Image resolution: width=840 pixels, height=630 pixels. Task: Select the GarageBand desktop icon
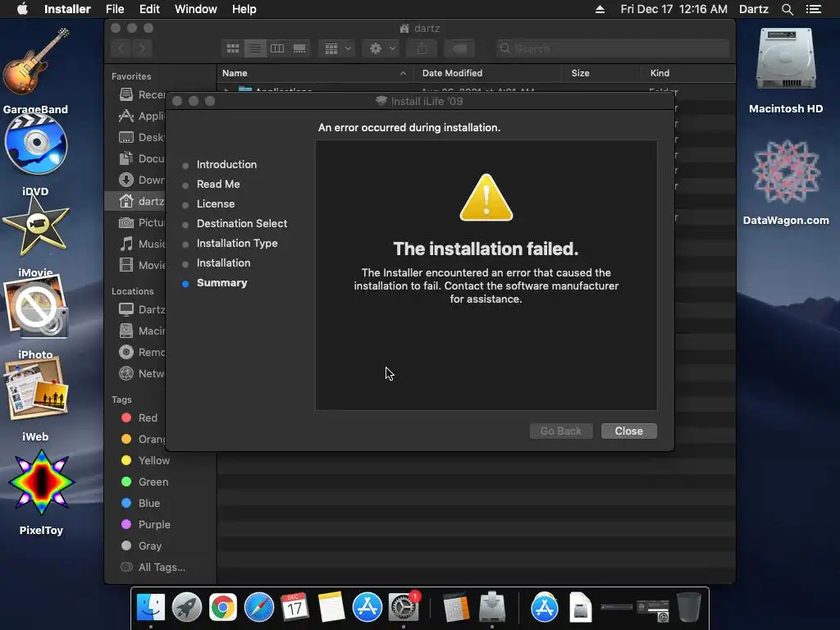35,71
